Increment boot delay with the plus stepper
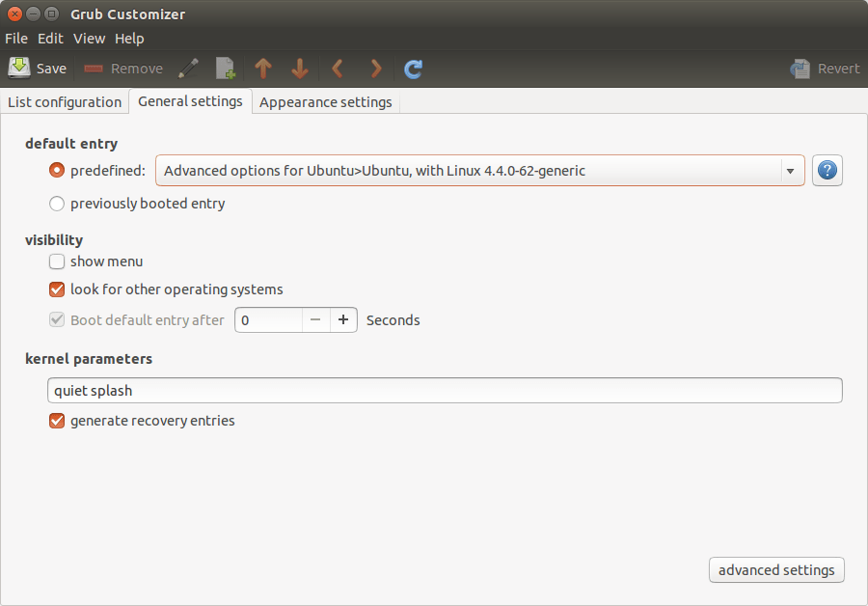This screenshot has width=868, height=606. pyautogui.click(x=343, y=319)
